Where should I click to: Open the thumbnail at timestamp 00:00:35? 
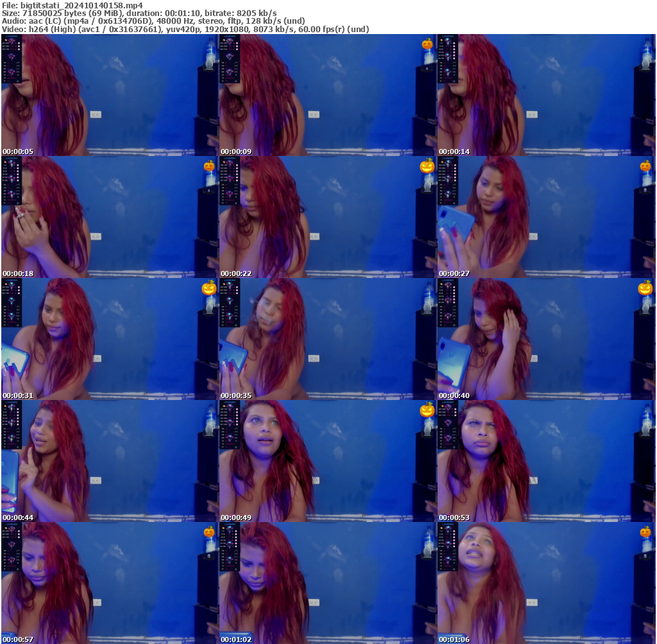(x=328, y=339)
